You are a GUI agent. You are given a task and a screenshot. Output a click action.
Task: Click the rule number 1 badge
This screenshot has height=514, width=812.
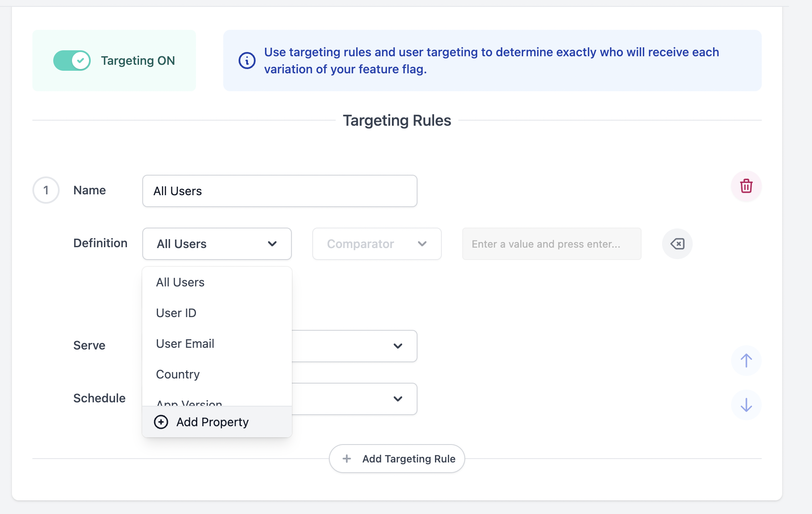[x=46, y=190]
